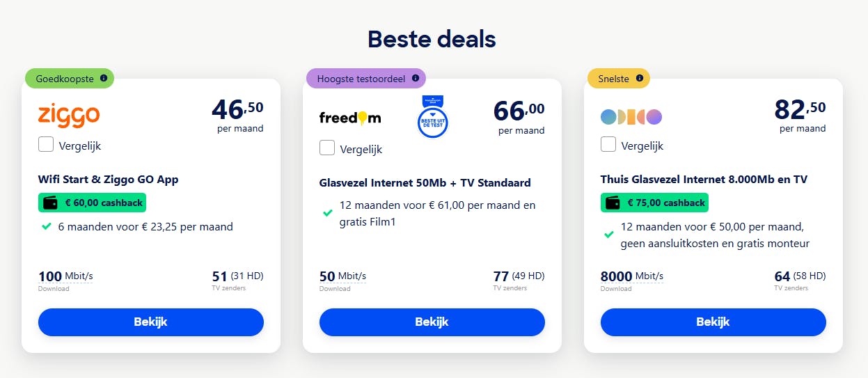Screen dimensions: 868x378
Task: Select Glasvezel Internet 50Mb + TV Standaard title
Action: coord(425,183)
